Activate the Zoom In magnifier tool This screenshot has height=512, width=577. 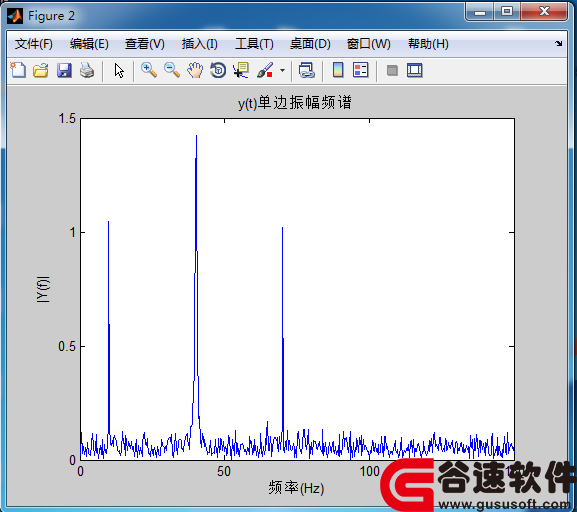(x=149, y=70)
